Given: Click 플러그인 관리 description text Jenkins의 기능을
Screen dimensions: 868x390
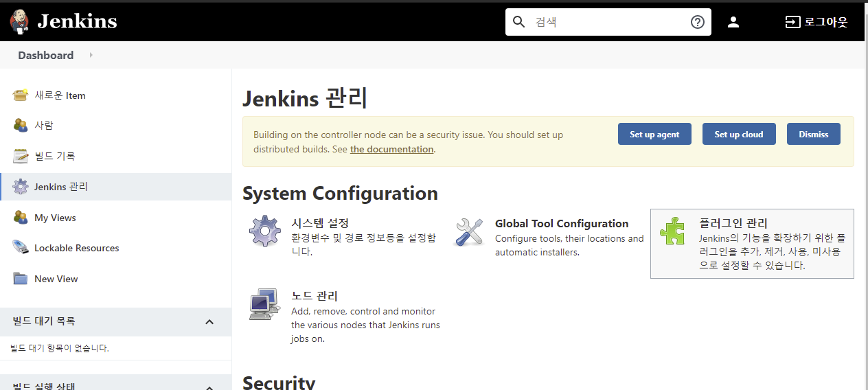Looking at the screenshot, I should coord(772,251).
